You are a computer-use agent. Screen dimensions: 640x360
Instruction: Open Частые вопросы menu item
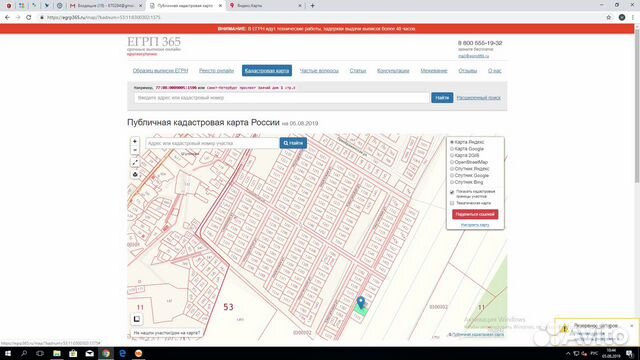coord(319,71)
